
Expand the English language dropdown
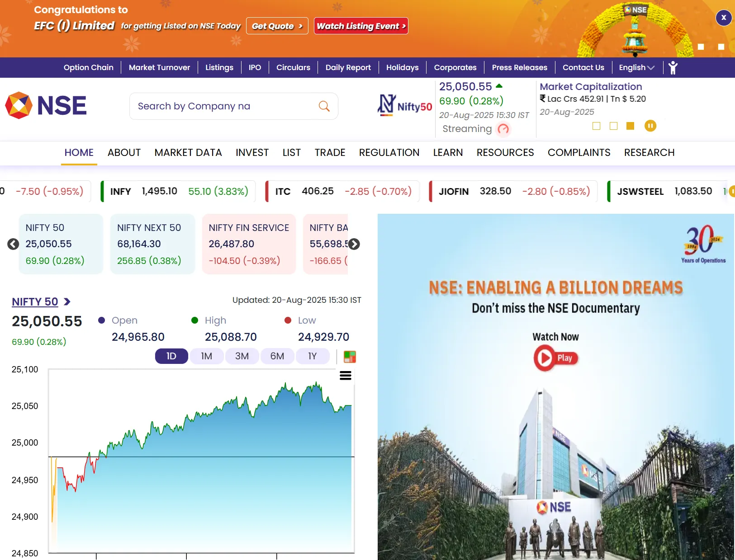(x=636, y=68)
